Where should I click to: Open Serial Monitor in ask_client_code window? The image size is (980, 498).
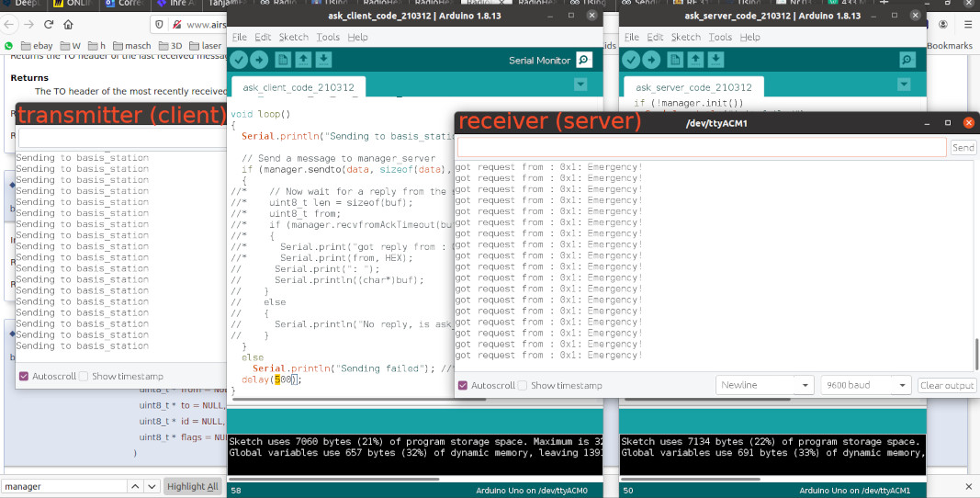[584, 60]
